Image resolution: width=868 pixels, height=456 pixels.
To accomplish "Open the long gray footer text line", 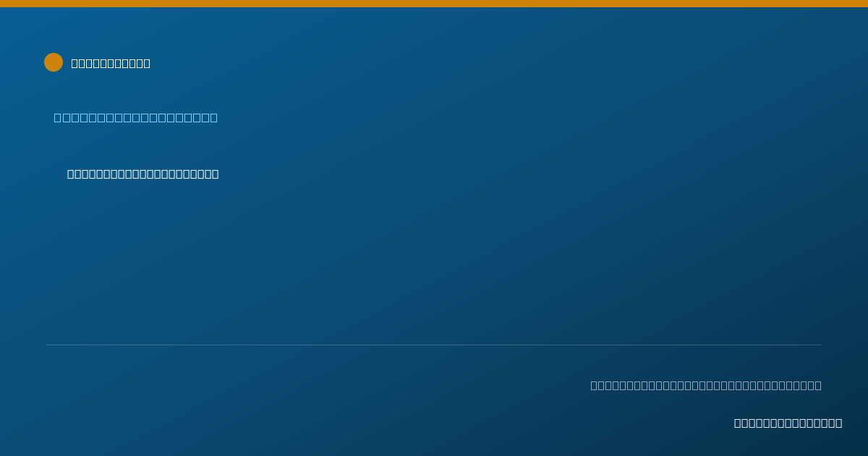I will click(706, 385).
